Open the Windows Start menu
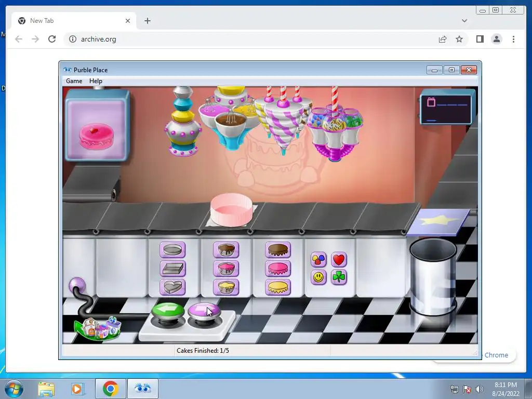 (x=14, y=389)
